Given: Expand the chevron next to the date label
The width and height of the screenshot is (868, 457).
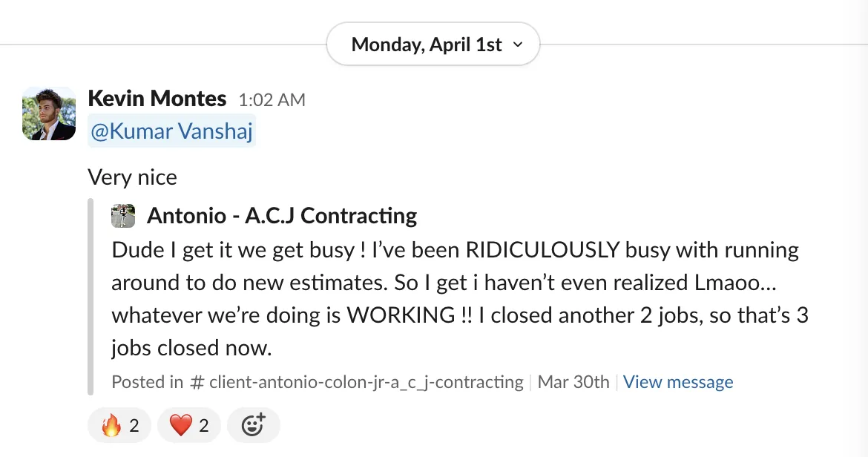Looking at the screenshot, I should click(x=518, y=45).
